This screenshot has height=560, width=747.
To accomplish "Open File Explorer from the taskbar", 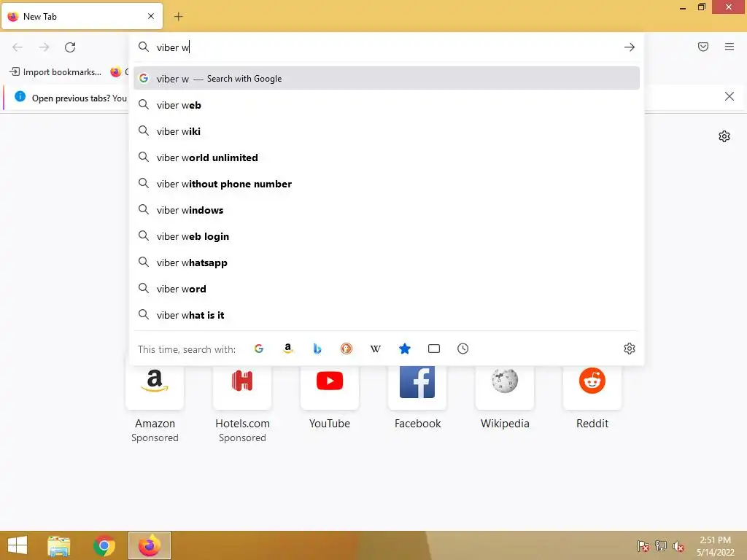I will click(x=58, y=545).
